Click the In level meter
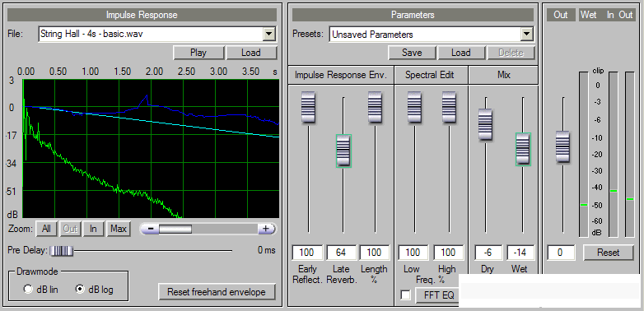 (x=614, y=155)
